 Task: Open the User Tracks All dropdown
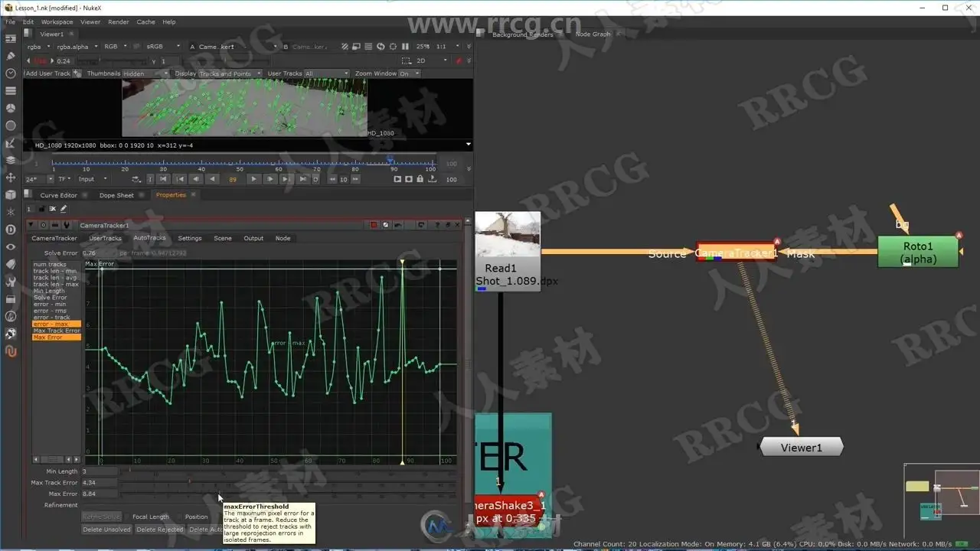(x=327, y=73)
